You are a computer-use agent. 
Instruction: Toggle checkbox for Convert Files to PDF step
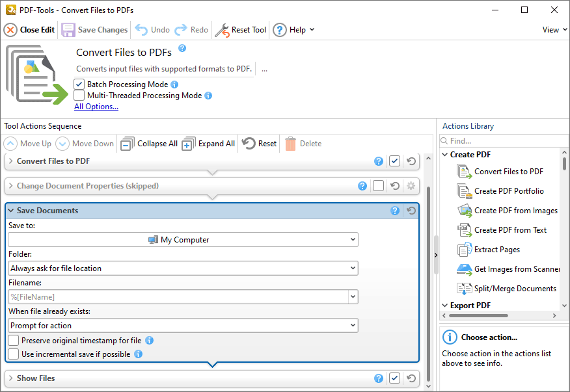coord(394,161)
